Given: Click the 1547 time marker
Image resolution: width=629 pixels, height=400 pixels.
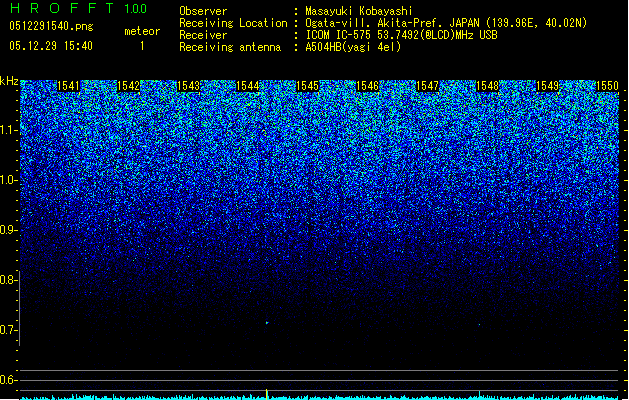Looking at the screenshot, I should point(428,86).
